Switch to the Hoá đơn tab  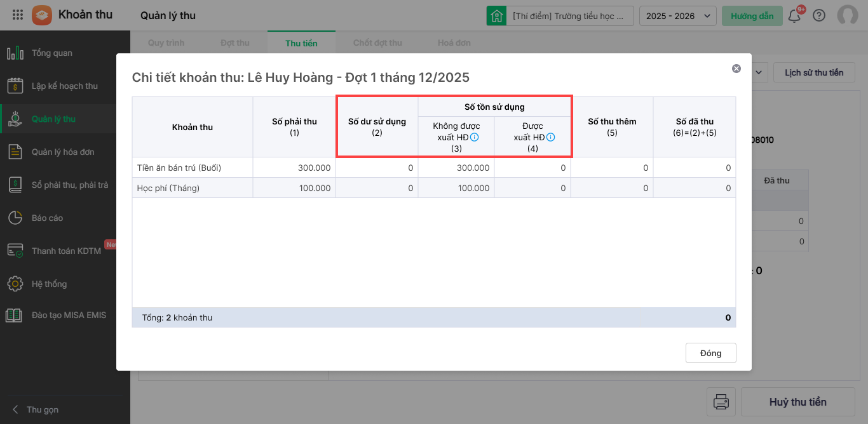click(454, 43)
